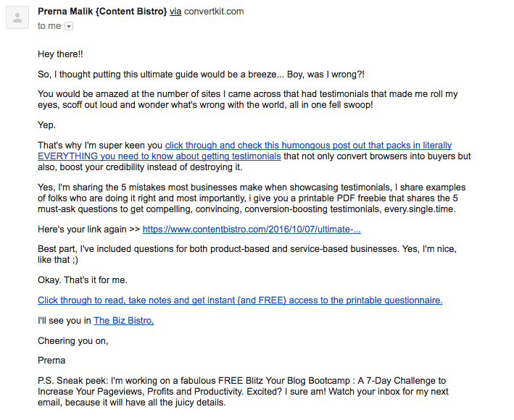This screenshot has height=420, width=514.
Task: Click the 'to me' recipient text
Action: [49, 26]
